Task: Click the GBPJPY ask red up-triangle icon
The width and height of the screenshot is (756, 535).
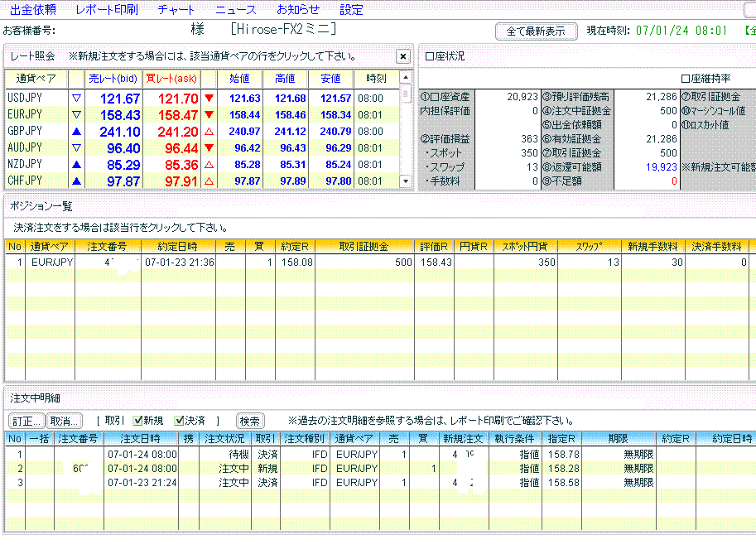Action: pos(209,131)
